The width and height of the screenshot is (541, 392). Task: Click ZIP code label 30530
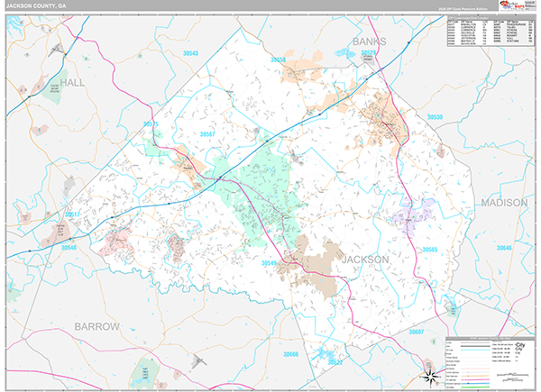435,117
